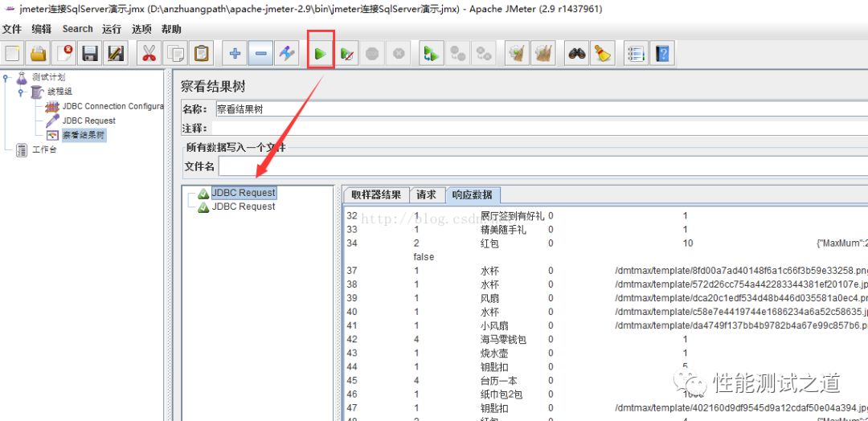Click the response text 小风扇

click(x=493, y=325)
